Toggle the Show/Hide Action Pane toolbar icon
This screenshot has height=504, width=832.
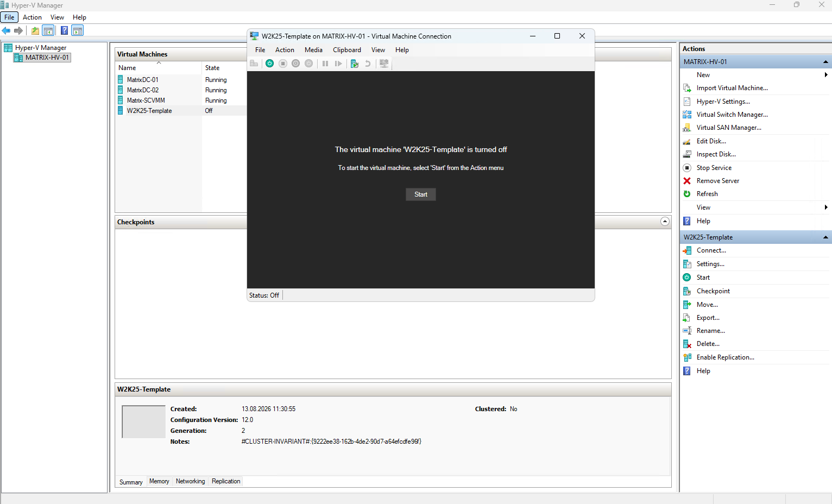[78, 31]
